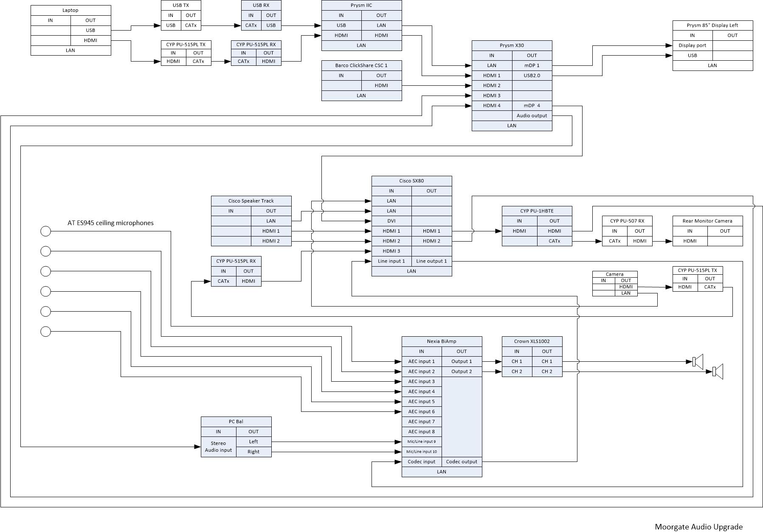Click "HDMI 3" input on Cisco SX80

pyautogui.click(x=391, y=251)
